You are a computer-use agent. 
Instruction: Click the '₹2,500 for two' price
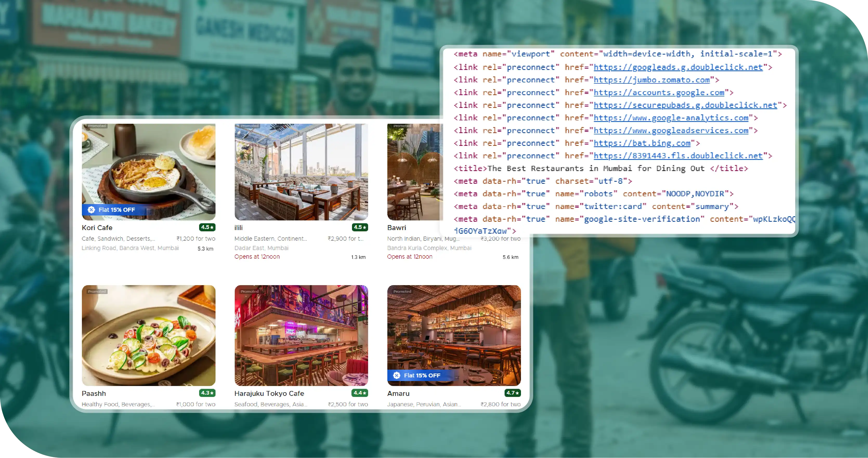348,404
